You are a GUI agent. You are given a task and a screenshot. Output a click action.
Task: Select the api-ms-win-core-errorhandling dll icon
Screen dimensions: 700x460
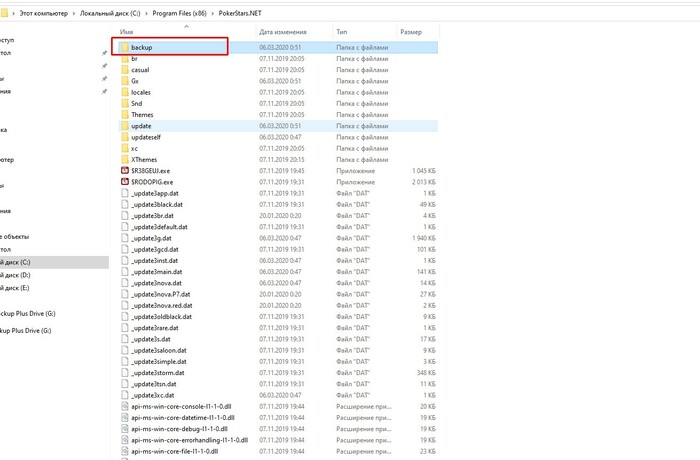pyautogui.click(x=125, y=440)
